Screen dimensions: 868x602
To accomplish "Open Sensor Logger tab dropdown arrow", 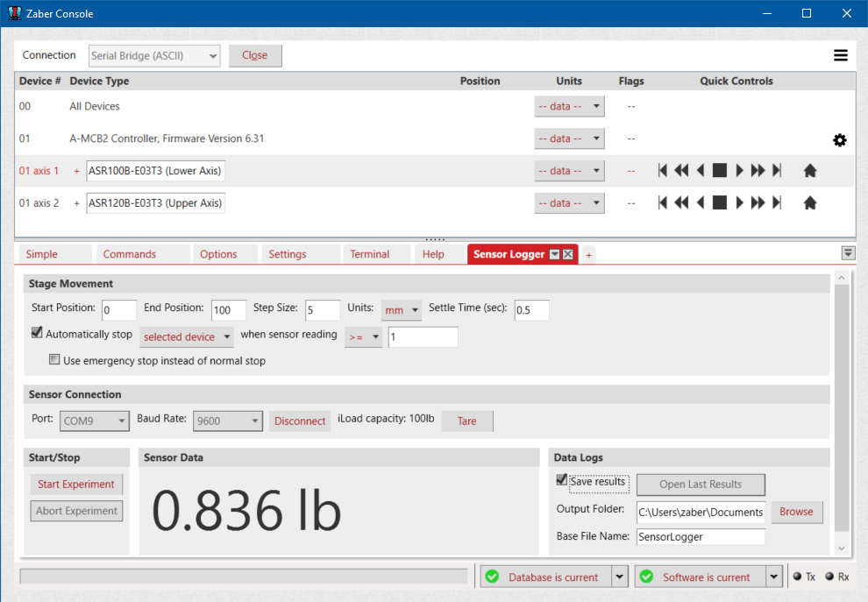I will click(555, 254).
